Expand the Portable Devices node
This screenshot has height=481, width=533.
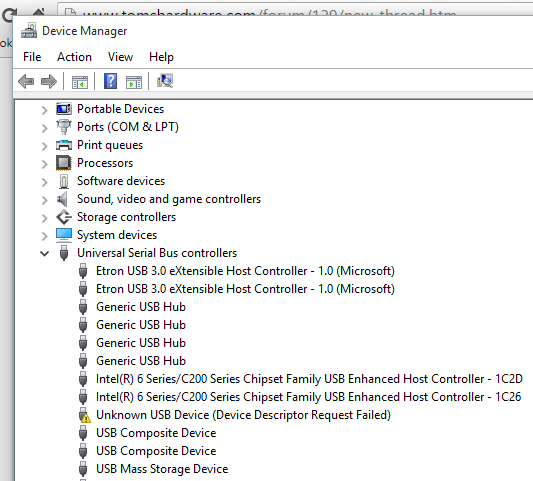point(44,110)
